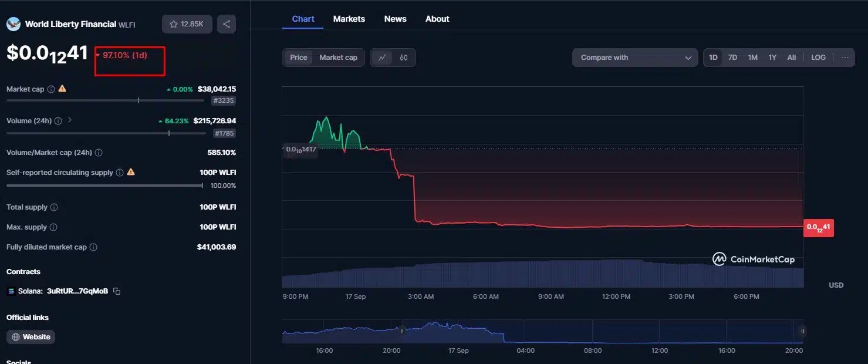Click the $215,726.94 volume value
The width and height of the screenshot is (868, 364).
215,121
